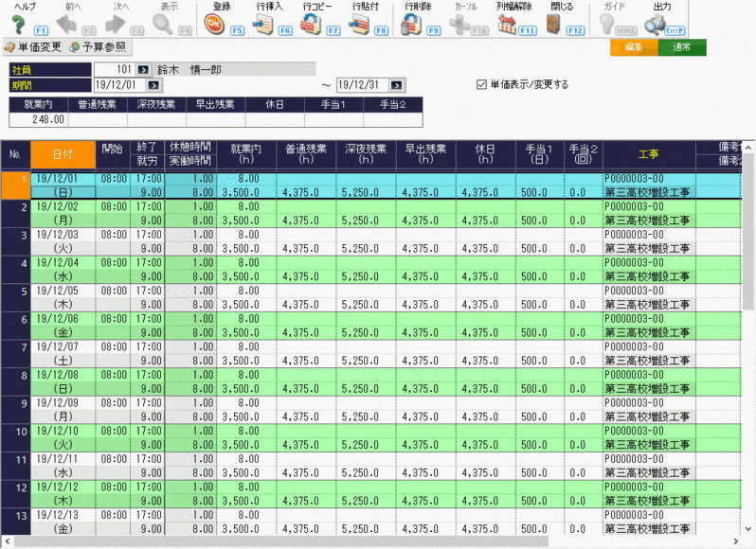Select row number 1 header

point(16,186)
